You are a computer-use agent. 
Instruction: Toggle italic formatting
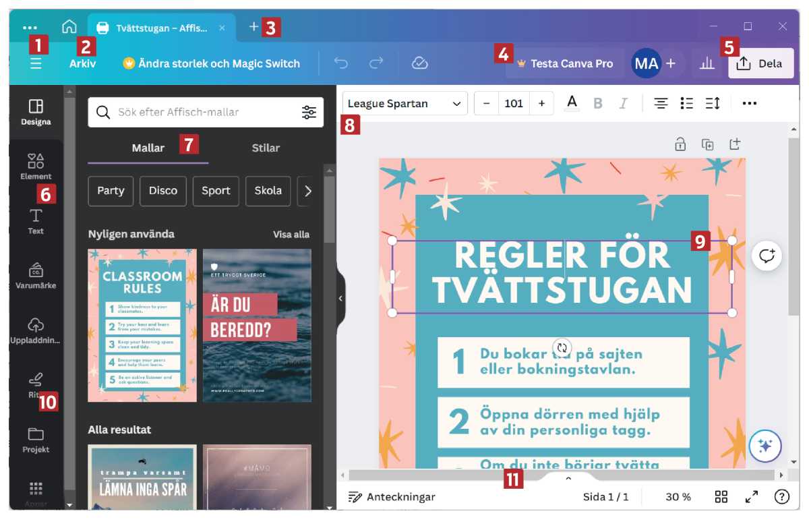tap(624, 102)
